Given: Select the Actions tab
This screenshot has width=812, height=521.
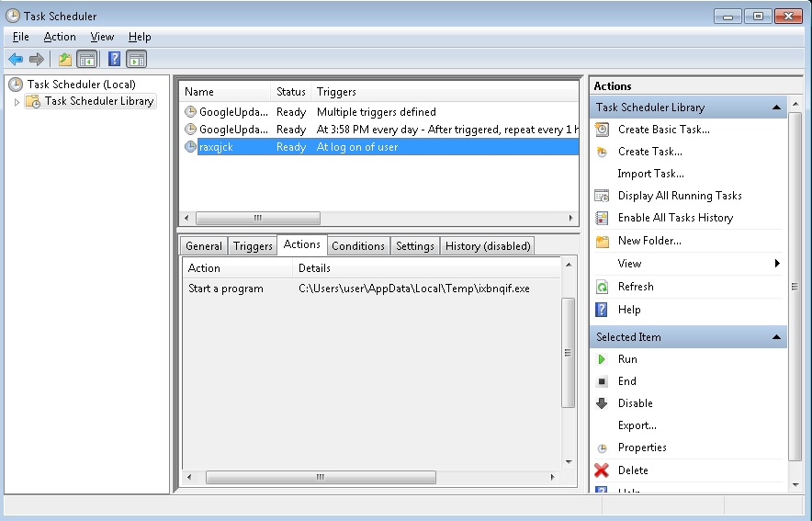Looking at the screenshot, I should (302, 244).
